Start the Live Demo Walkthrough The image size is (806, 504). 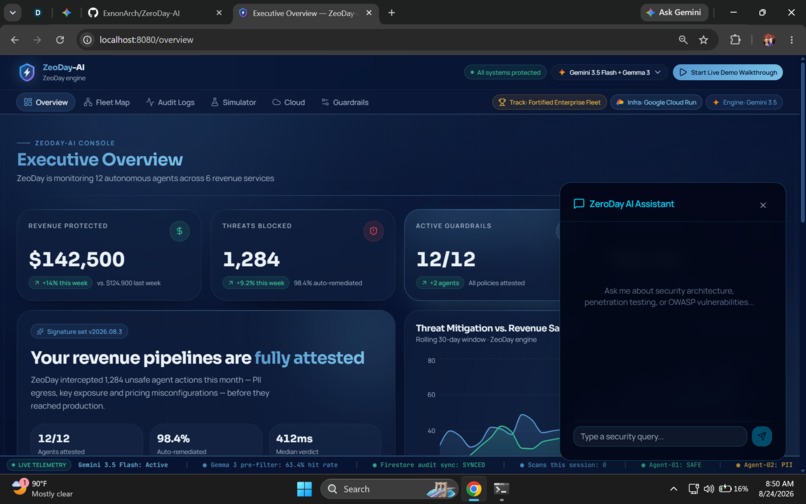728,73
